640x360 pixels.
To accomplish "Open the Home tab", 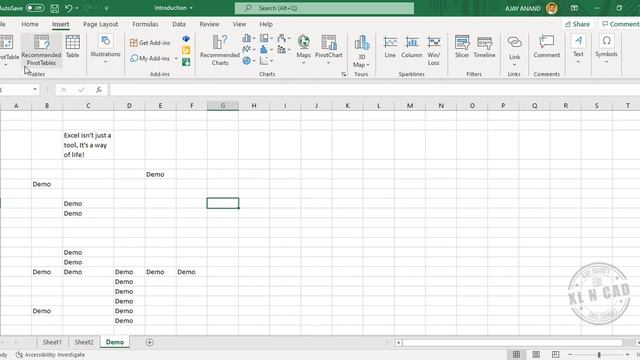I will point(30,24).
